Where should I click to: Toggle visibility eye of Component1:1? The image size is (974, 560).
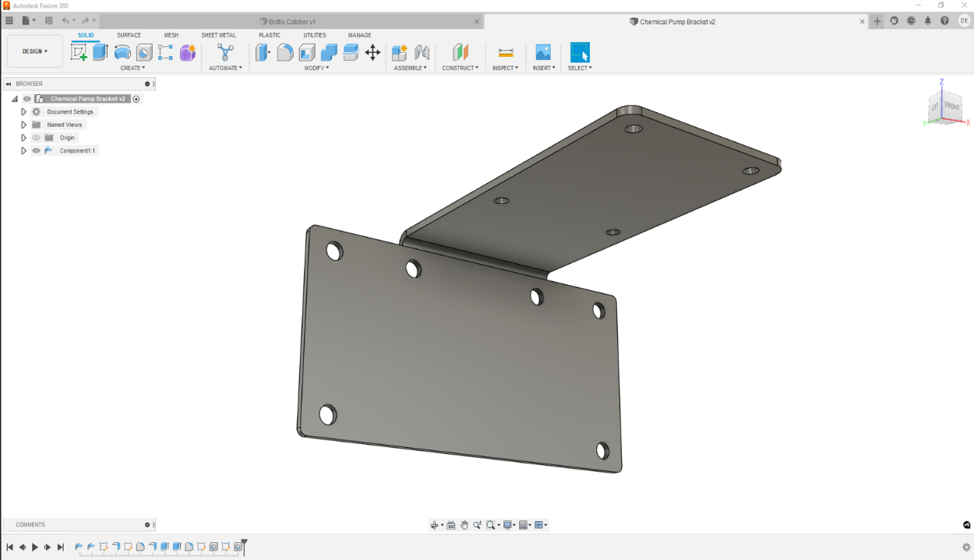click(x=36, y=150)
